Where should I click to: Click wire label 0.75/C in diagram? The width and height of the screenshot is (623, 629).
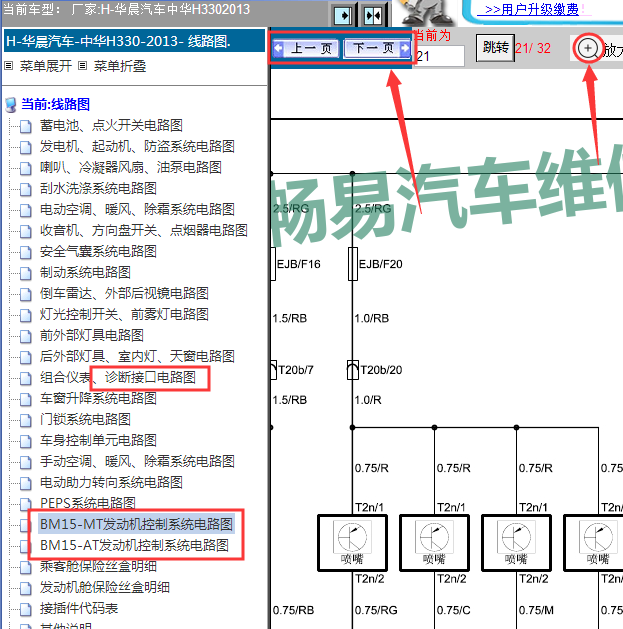point(453,610)
